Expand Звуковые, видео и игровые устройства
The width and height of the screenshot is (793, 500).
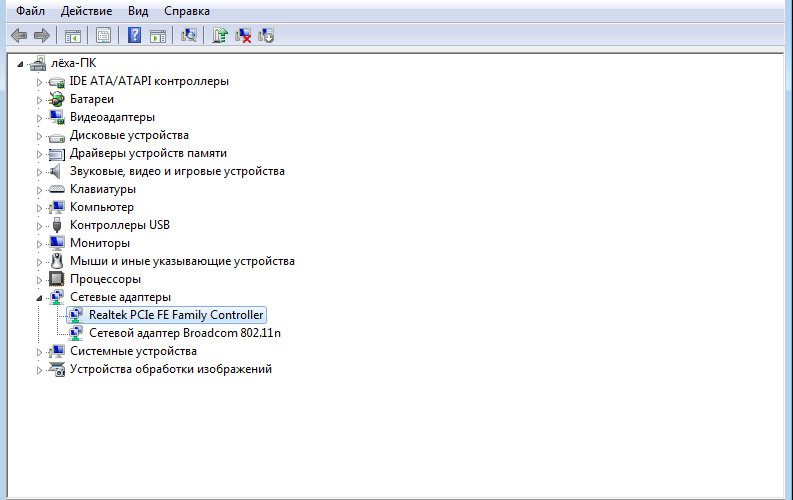39,172
